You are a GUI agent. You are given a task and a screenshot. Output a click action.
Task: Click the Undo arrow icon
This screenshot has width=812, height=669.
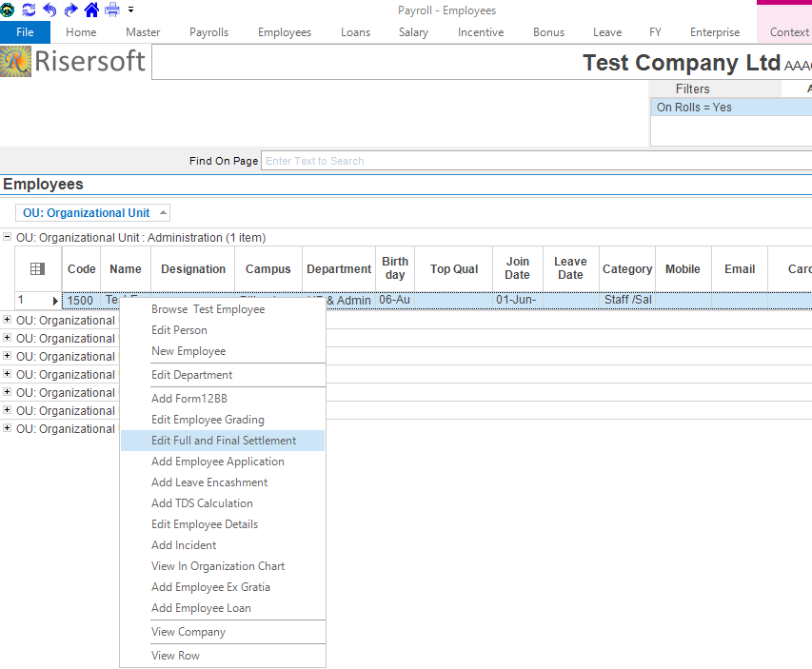coord(50,10)
